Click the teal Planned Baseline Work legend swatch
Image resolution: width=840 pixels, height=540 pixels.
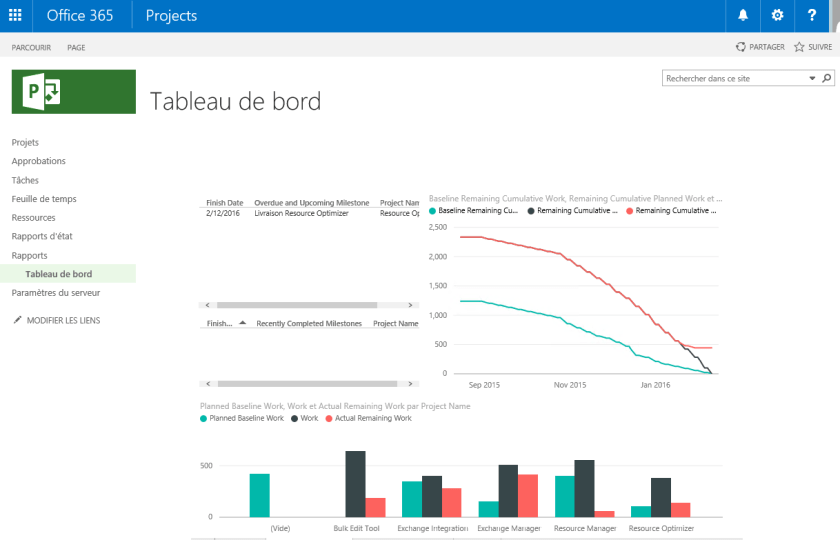[x=204, y=418]
